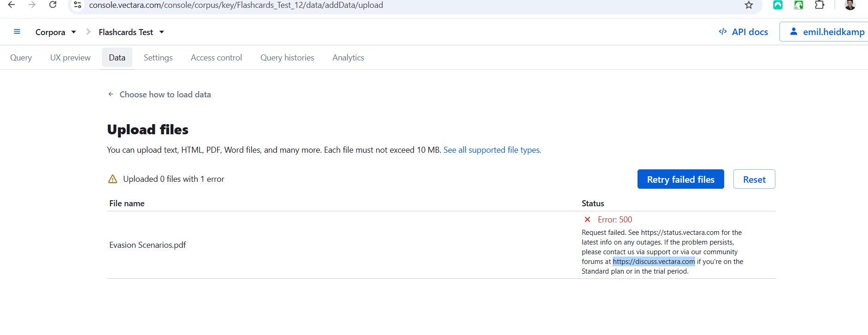
Task: Click the user icon beside emil.heidkamp
Action: [794, 31]
